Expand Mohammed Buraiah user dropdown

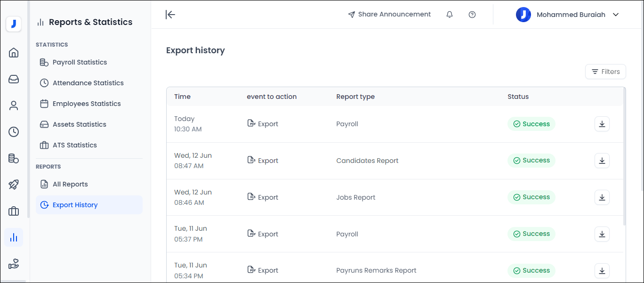click(x=615, y=15)
